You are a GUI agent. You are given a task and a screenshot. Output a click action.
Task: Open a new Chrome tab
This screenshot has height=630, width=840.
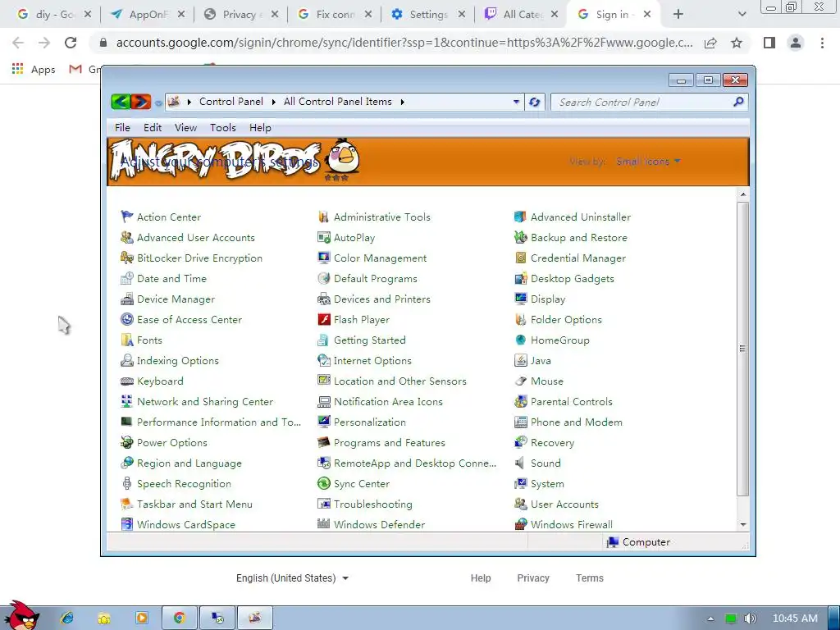tap(678, 15)
